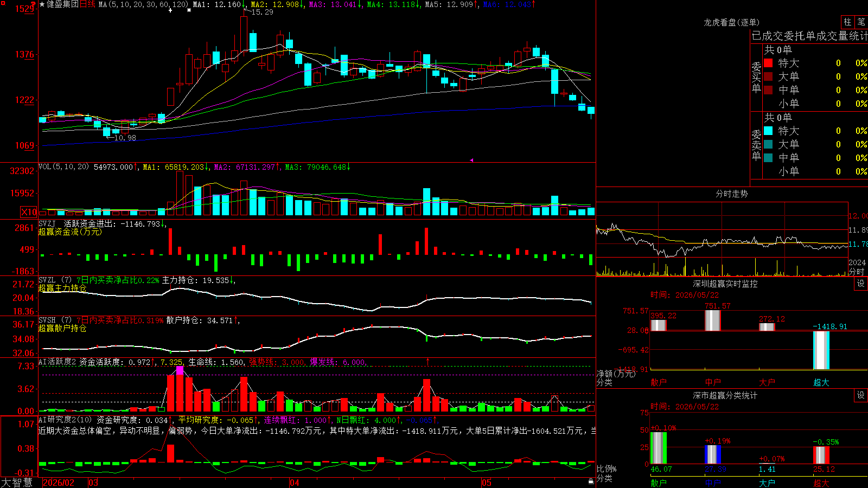Click the 15.29 high price label
Screen dimensions: 868x488
pyautogui.click(x=262, y=12)
